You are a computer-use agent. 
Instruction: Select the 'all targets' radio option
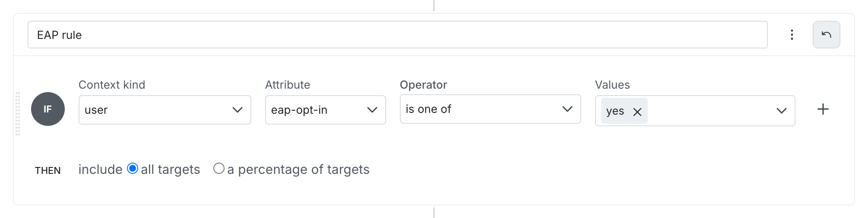[x=133, y=169]
